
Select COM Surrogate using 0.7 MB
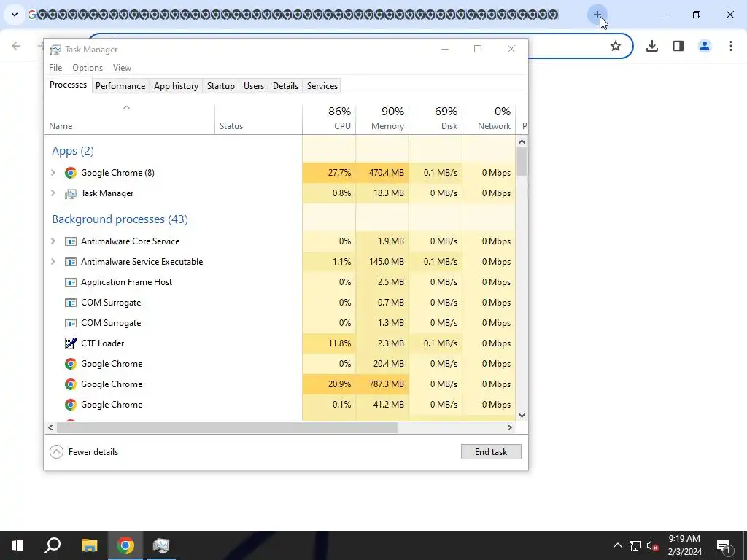point(279,303)
